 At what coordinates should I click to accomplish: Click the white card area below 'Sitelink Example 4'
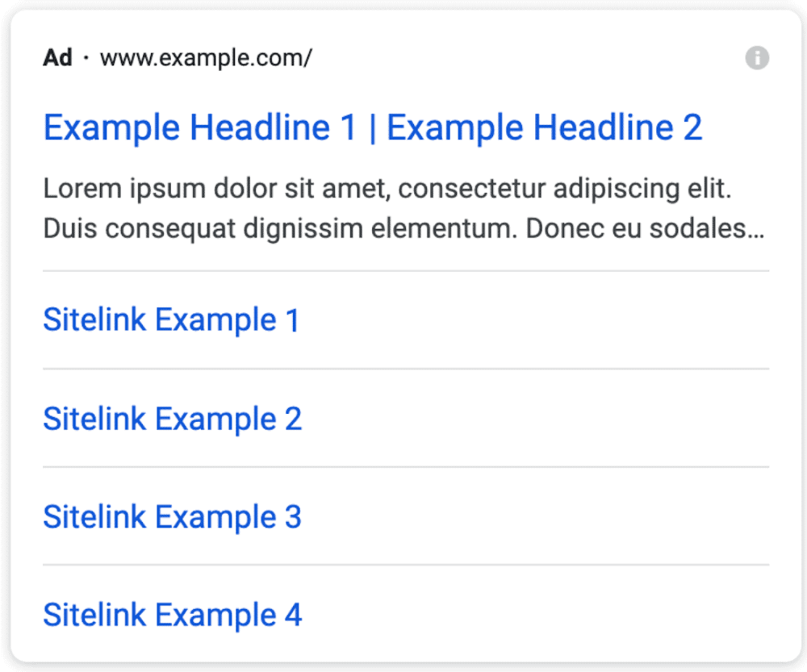(403, 645)
